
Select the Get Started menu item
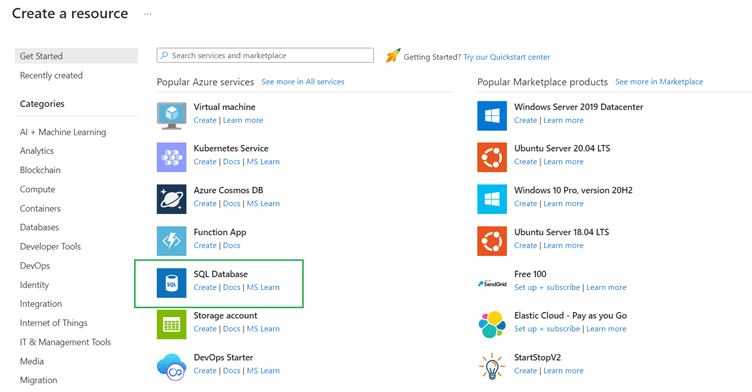coord(76,56)
